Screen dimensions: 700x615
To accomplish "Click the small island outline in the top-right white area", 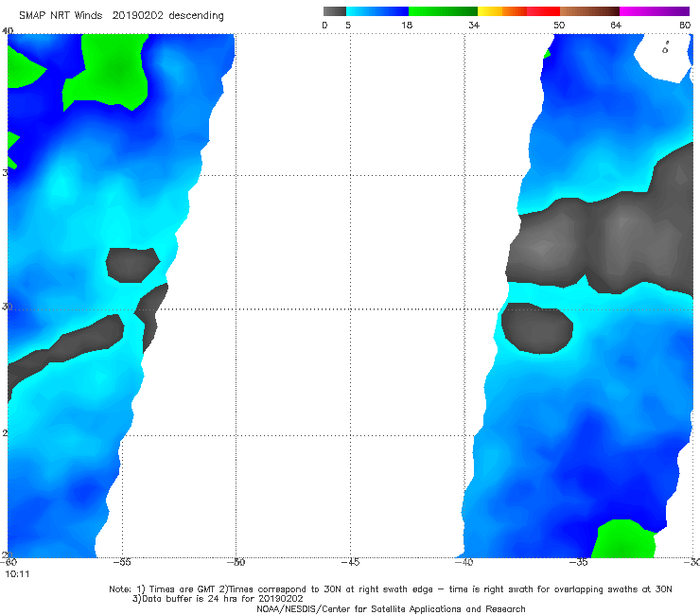I will (665, 48).
